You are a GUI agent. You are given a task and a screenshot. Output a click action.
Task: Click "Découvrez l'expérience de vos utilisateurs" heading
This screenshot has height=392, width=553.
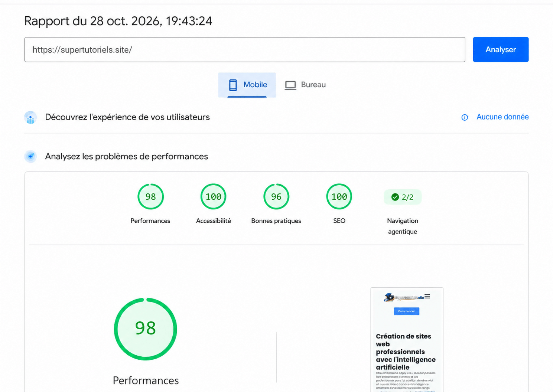127,117
